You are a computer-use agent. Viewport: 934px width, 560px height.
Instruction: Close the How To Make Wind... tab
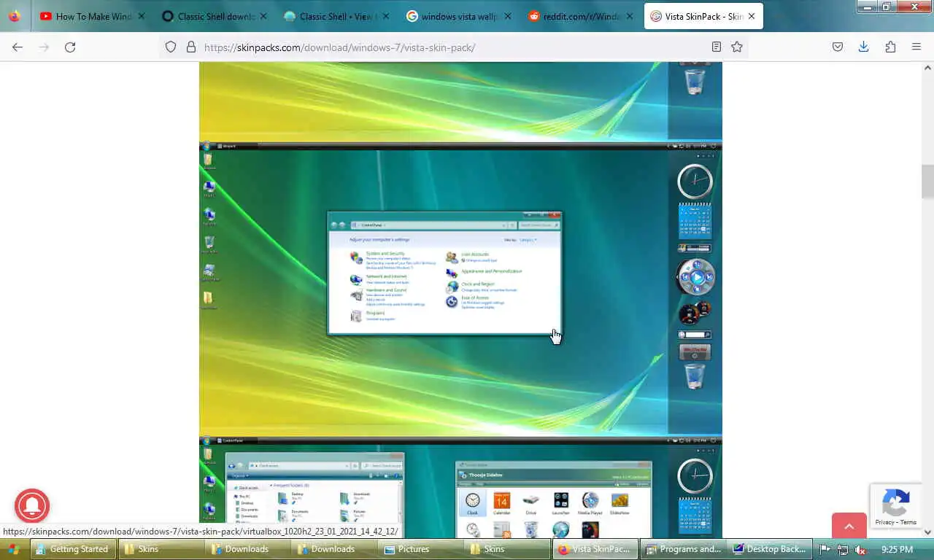click(142, 16)
